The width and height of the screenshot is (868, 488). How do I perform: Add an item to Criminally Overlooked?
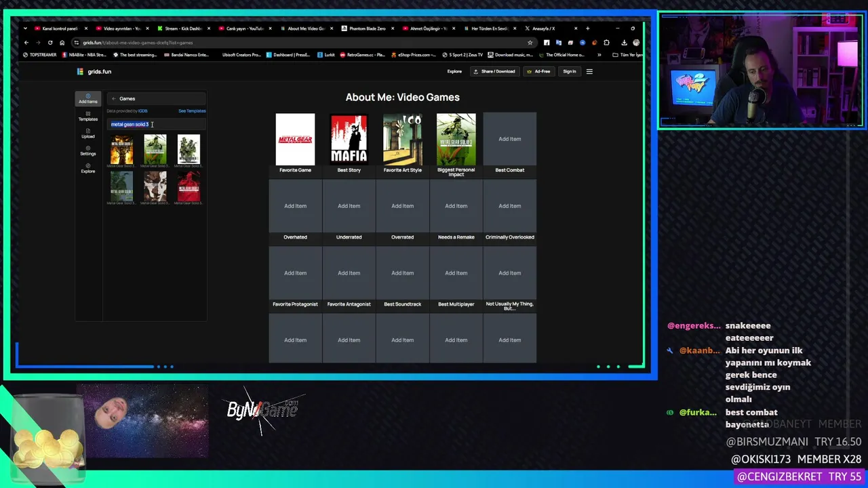510,206
